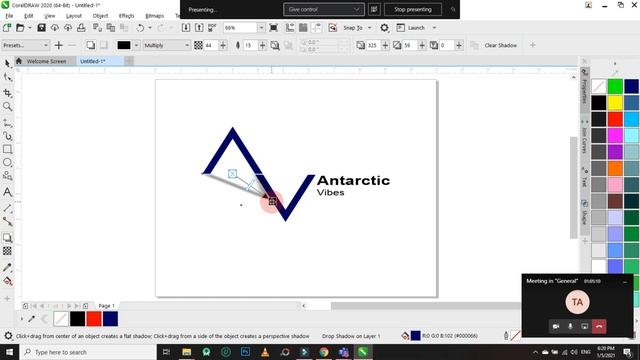Click the Export icon
640x360 pixels.
tap(199, 28)
